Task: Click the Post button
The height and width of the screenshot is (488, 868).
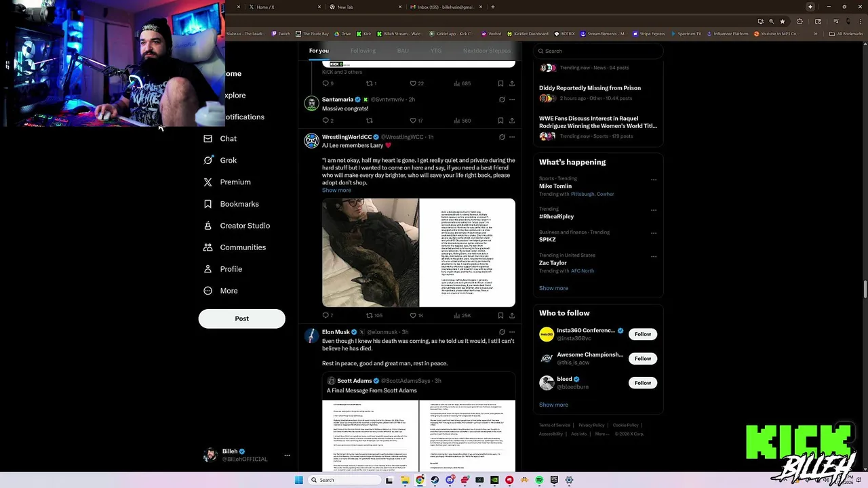Action: point(241,319)
